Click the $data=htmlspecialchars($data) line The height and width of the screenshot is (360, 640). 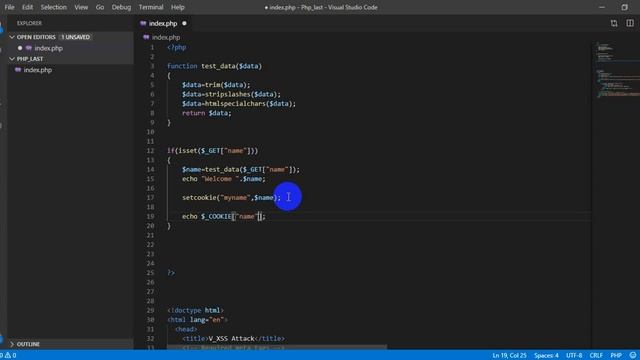pos(239,104)
